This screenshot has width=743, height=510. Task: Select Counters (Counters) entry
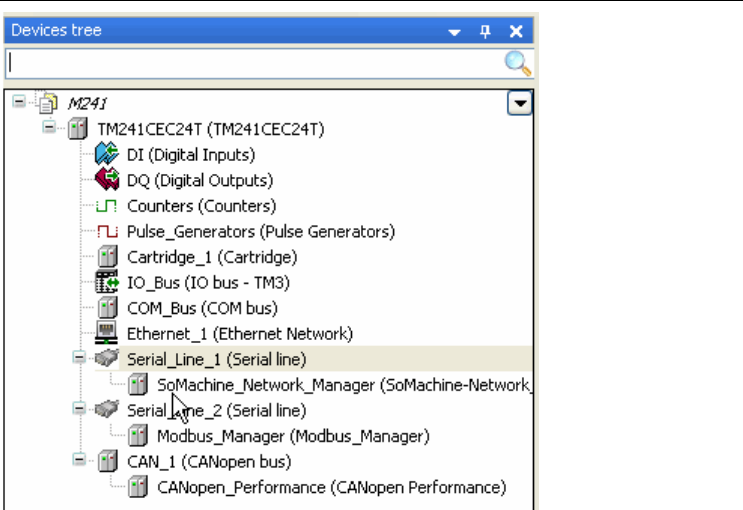(x=201, y=206)
